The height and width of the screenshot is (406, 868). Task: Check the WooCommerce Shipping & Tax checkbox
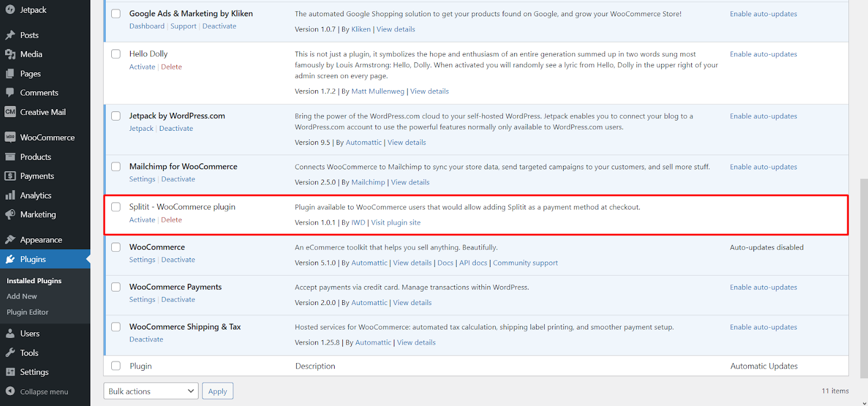point(116,327)
